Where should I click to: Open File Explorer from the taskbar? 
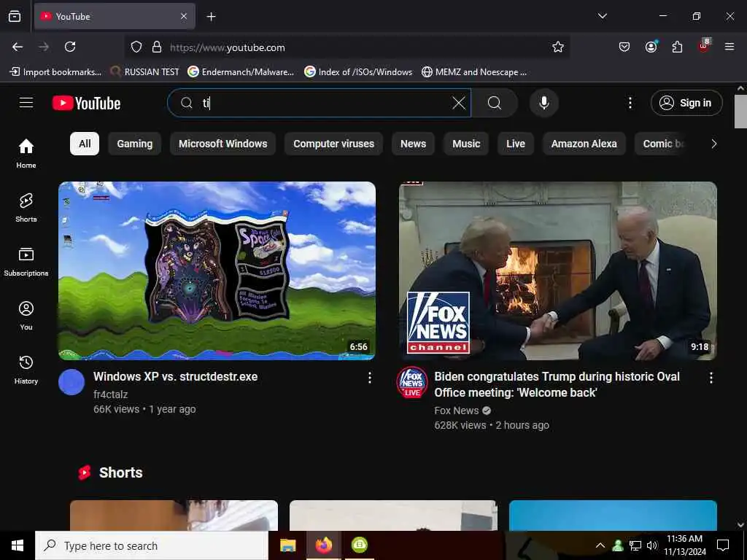click(x=287, y=545)
